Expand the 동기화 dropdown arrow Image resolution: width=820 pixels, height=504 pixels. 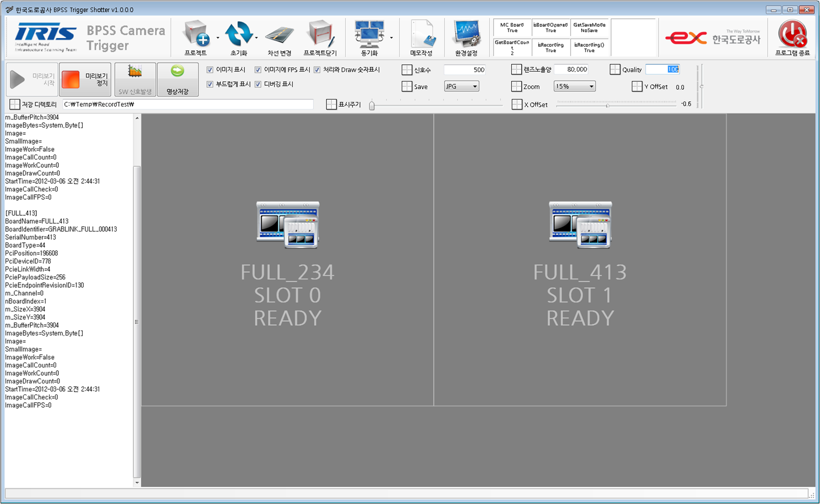[x=391, y=38]
